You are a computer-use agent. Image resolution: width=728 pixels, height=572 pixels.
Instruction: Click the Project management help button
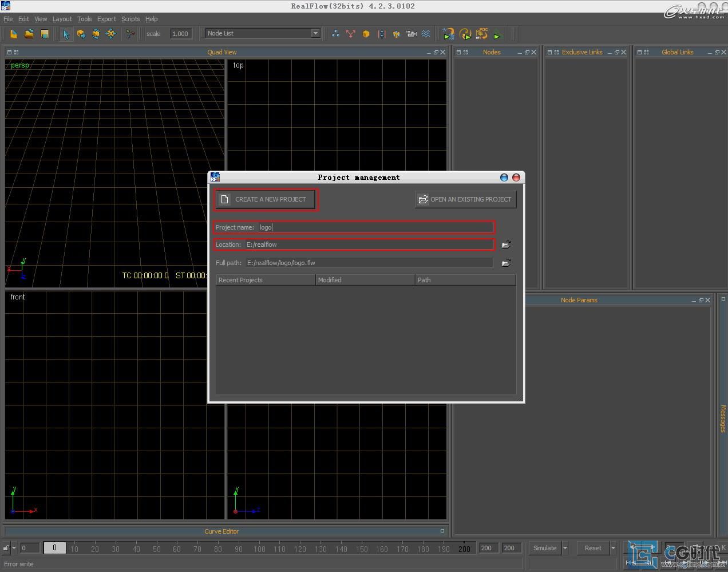coord(504,177)
